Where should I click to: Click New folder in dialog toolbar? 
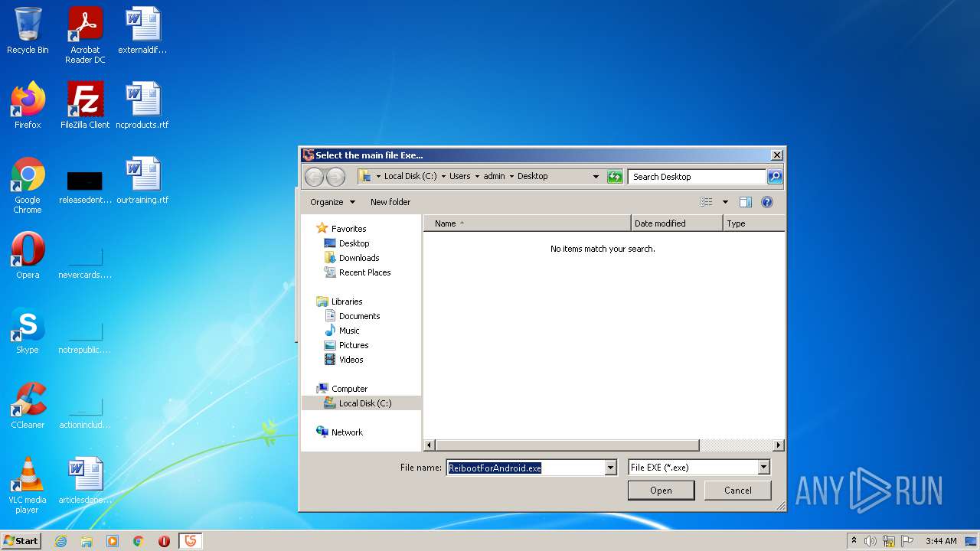click(390, 202)
